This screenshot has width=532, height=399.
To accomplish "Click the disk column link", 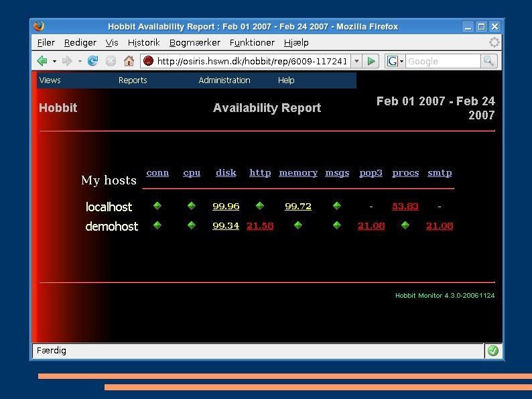I will [x=226, y=173].
